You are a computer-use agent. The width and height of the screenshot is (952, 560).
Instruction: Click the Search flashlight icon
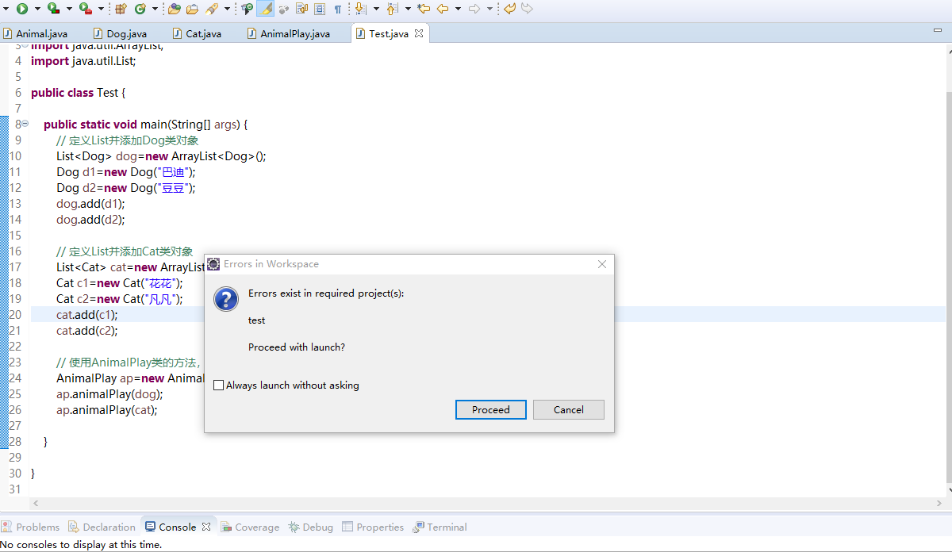[x=212, y=9]
